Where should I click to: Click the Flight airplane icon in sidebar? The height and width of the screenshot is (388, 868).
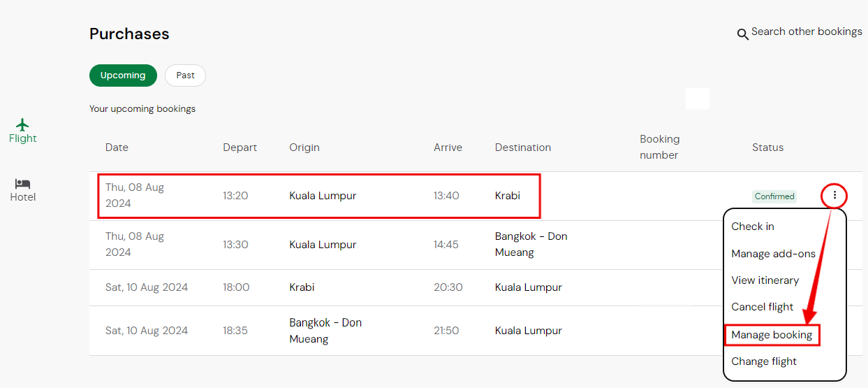coord(23,124)
